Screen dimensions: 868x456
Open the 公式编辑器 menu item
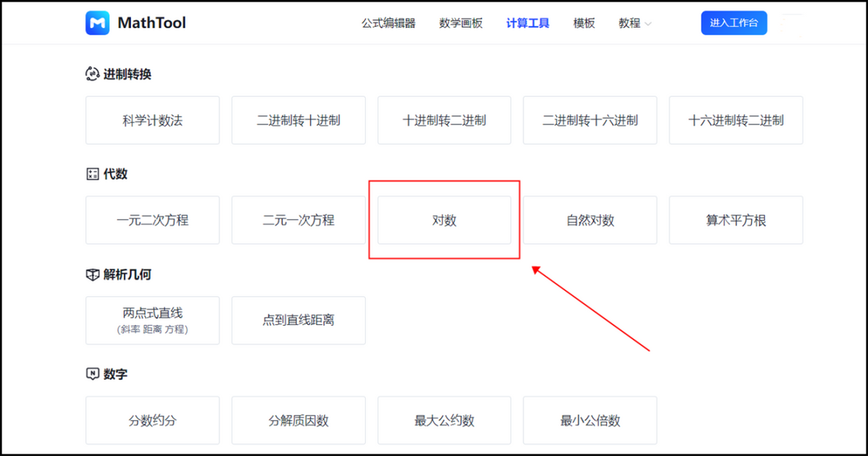point(388,23)
